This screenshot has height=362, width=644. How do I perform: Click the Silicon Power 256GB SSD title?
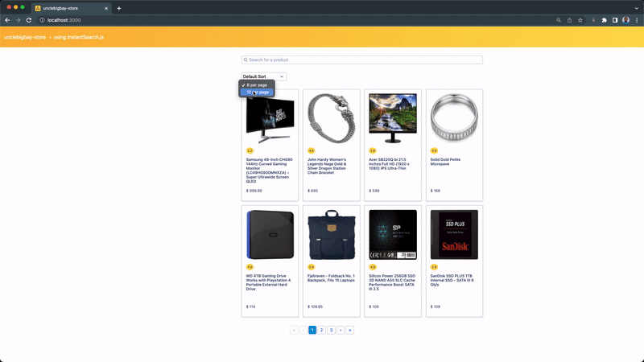coord(392,282)
